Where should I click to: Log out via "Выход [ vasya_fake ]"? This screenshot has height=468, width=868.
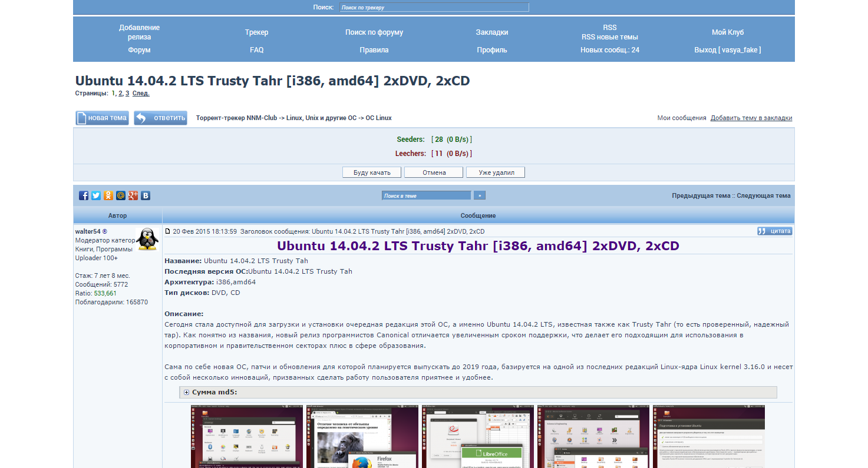(x=728, y=50)
